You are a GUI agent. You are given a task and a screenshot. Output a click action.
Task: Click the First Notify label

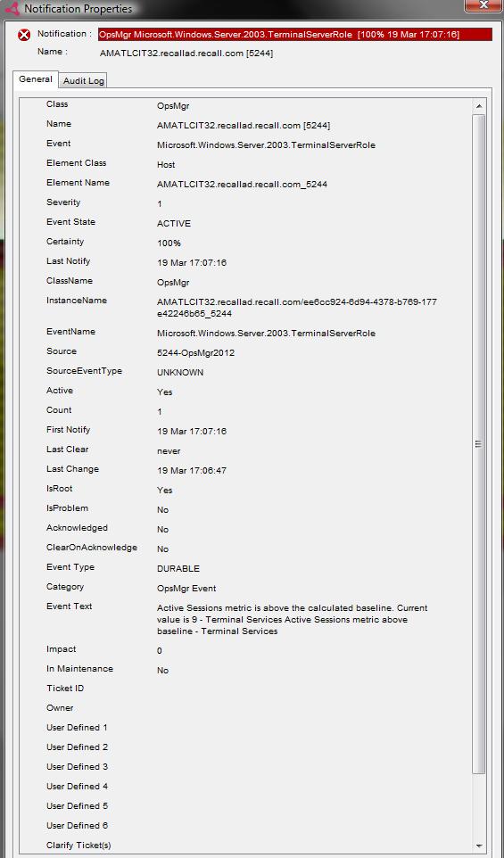[x=68, y=430]
